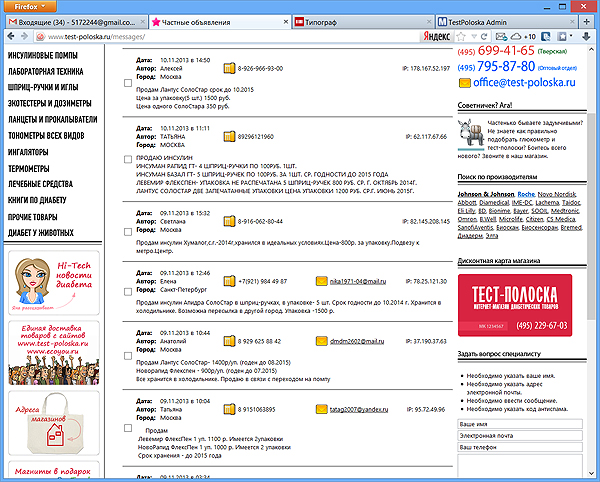Follow the dmdm2602@mail.ru email link

(x=357, y=341)
